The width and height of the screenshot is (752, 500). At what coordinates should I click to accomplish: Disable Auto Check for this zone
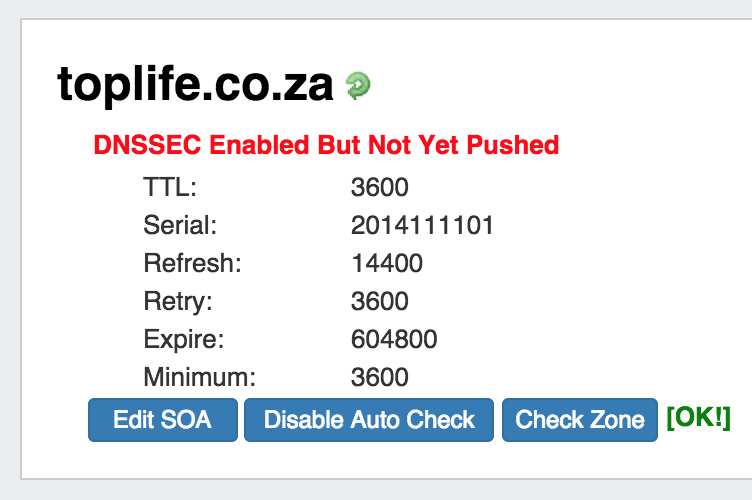point(369,420)
